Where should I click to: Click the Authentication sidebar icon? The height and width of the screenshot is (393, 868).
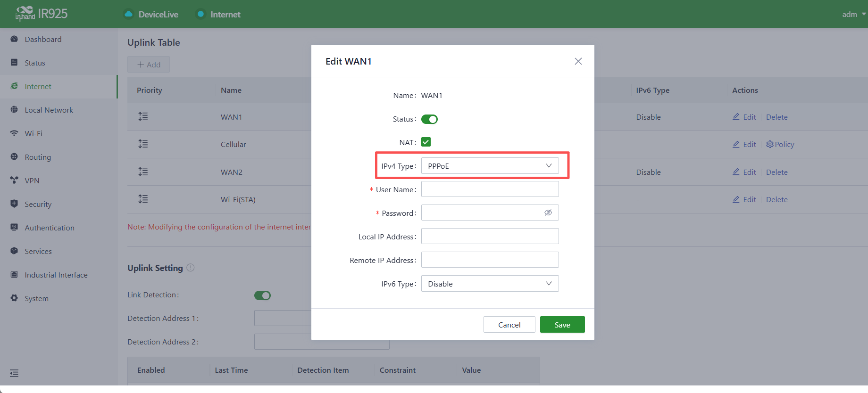point(14,228)
